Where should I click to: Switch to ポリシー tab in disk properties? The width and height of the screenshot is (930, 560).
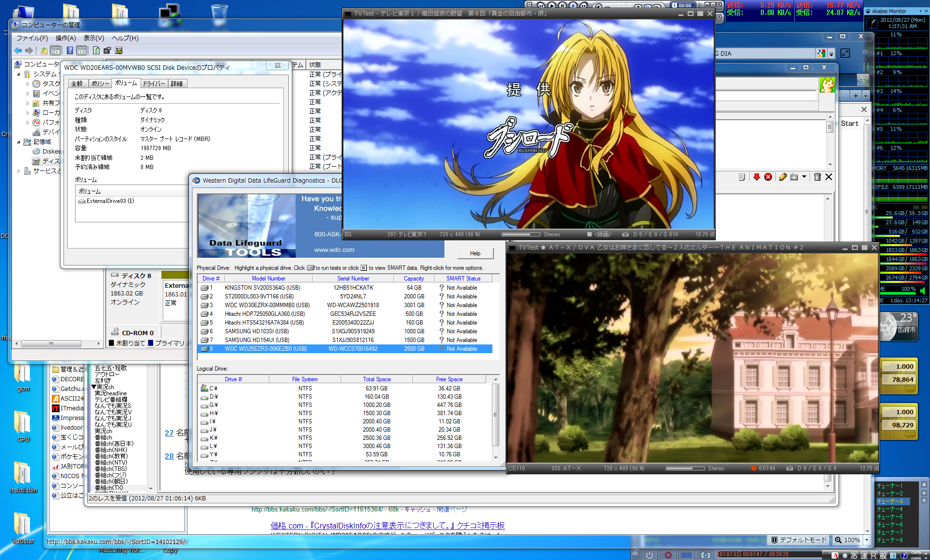pyautogui.click(x=100, y=84)
